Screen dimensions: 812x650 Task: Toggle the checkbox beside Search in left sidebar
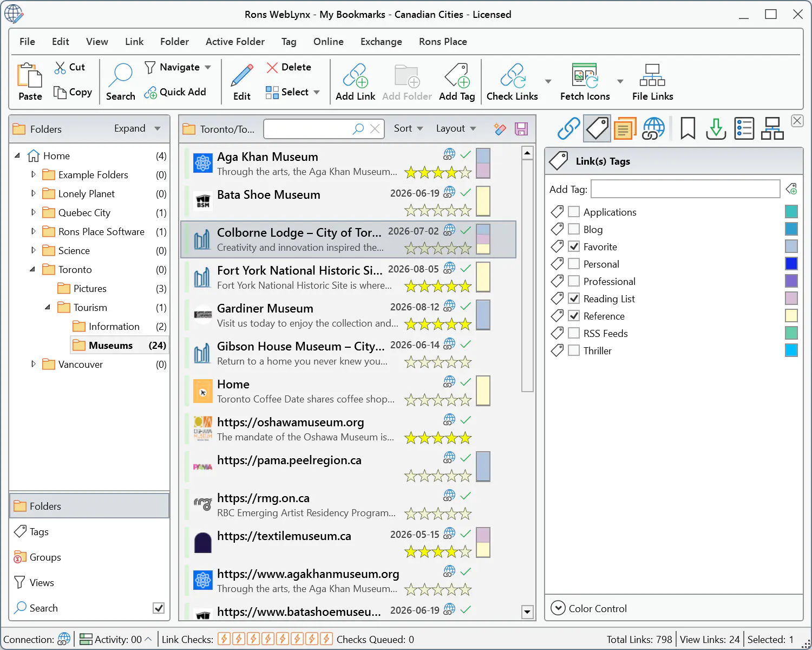point(159,608)
